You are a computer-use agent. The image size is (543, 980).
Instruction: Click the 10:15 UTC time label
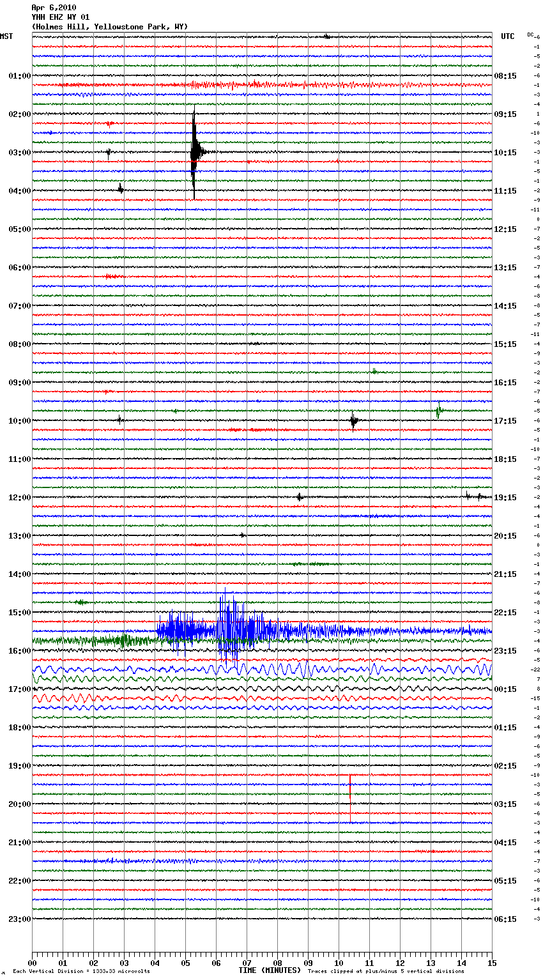pyautogui.click(x=505, y=153)
